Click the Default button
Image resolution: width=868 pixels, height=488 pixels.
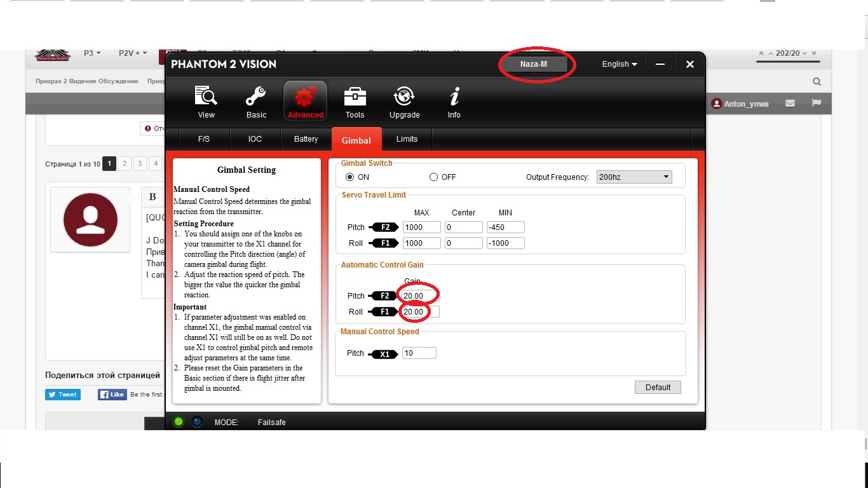tap(658, 387)
